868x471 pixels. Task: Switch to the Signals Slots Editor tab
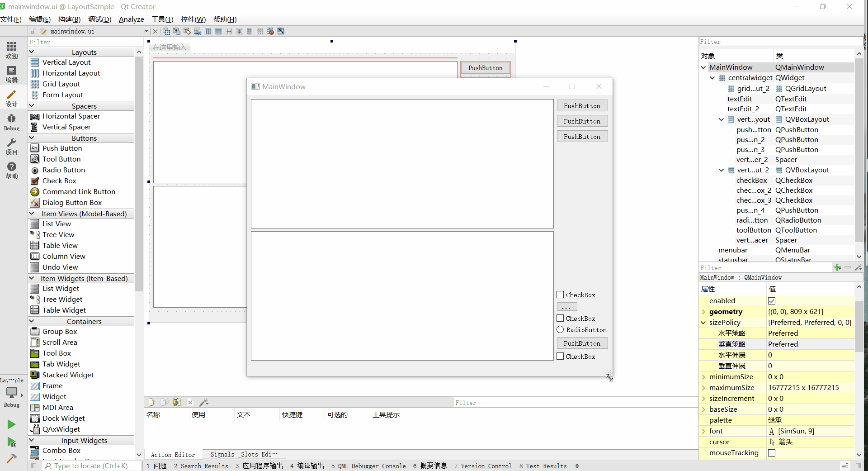tap(244, 454)
